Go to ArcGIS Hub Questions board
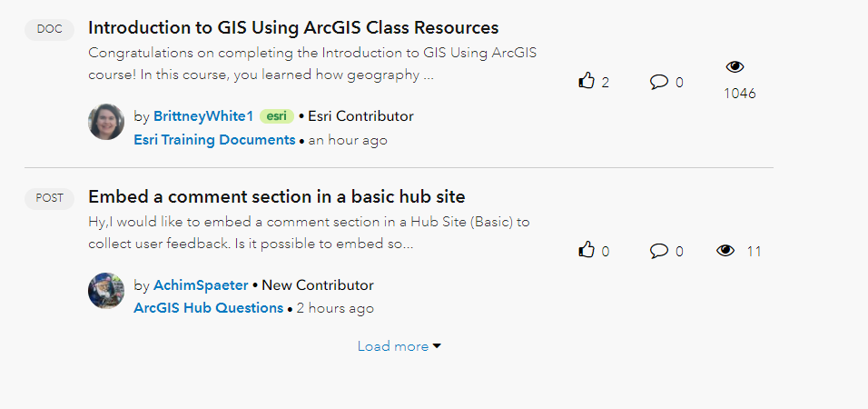The image size is (868, 409). pyautogui.click(x=209, y=308)
